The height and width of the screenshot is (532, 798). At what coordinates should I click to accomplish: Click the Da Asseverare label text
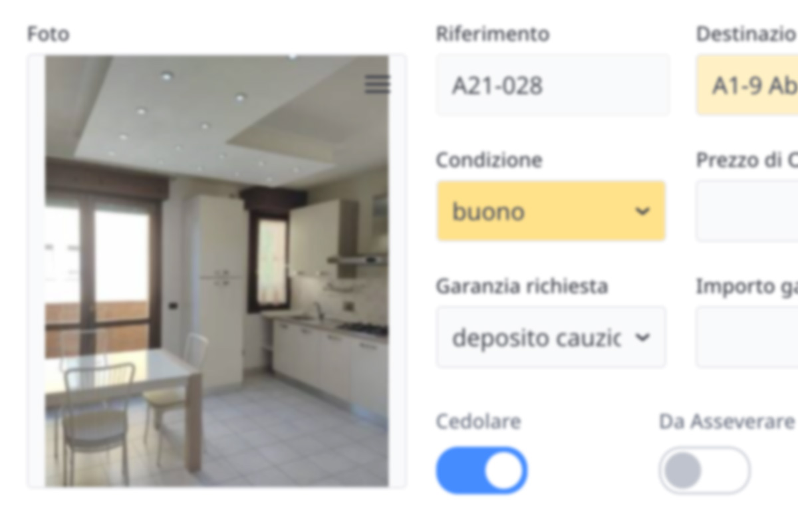click(727, 422)
